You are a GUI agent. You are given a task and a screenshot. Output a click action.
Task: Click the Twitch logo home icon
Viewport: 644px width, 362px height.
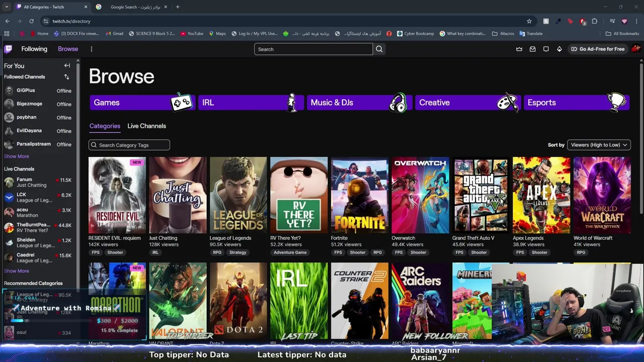(8, 49)
